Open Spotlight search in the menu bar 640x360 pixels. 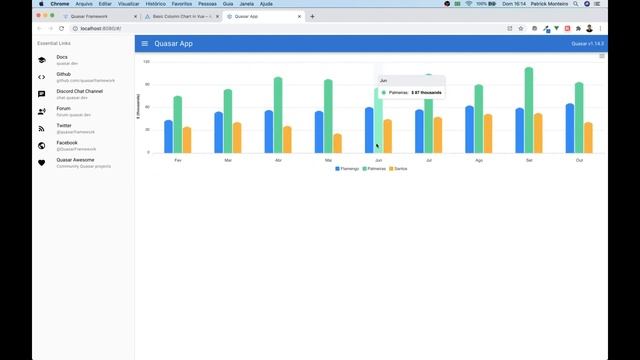point(576,4)
